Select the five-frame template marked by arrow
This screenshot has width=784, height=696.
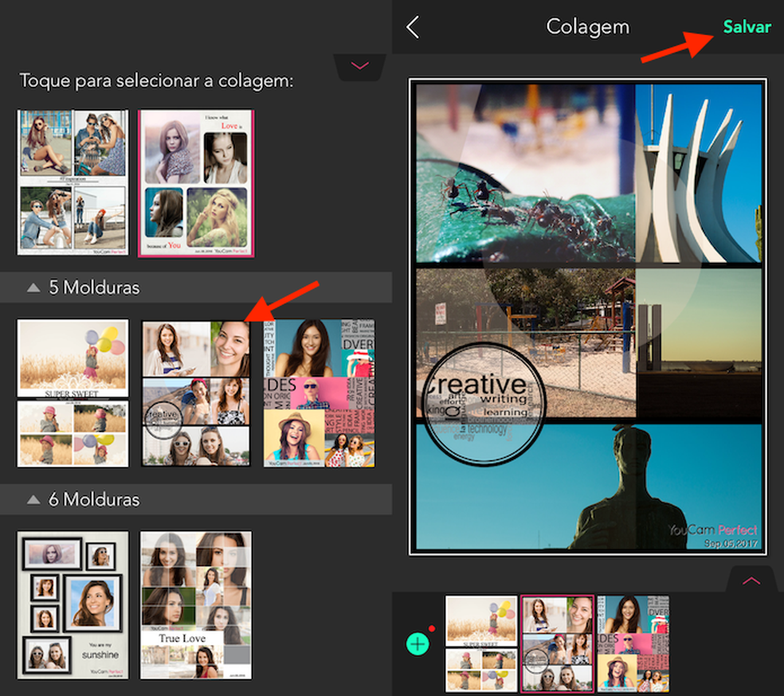pyautogui.click(x=195, y=391)
